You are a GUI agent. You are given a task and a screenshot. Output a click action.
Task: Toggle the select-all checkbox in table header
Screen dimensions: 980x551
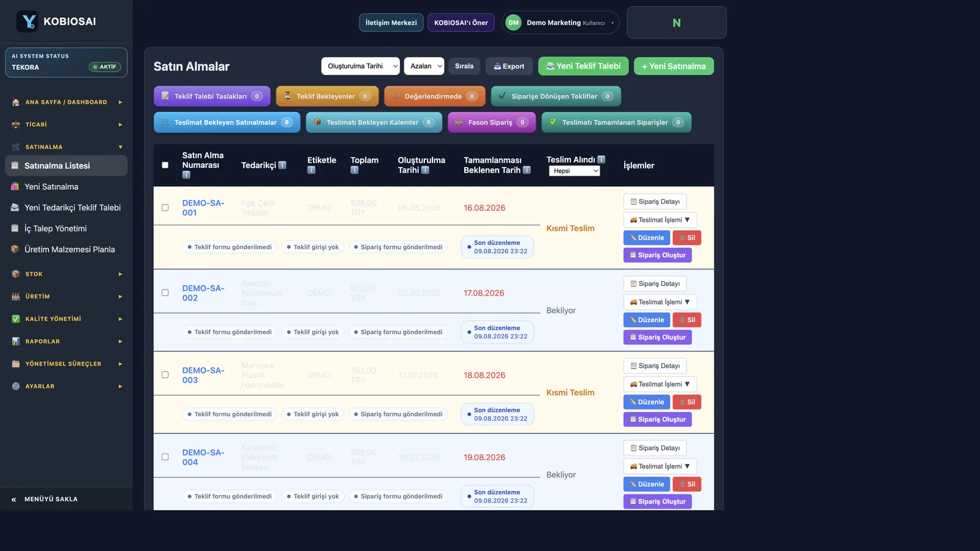(x=165, y=165)
